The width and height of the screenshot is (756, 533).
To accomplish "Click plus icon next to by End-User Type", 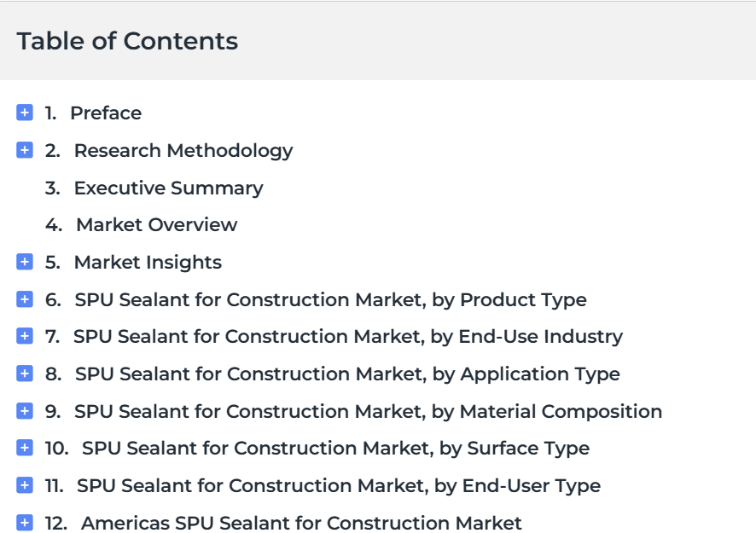I will [25, 485].
